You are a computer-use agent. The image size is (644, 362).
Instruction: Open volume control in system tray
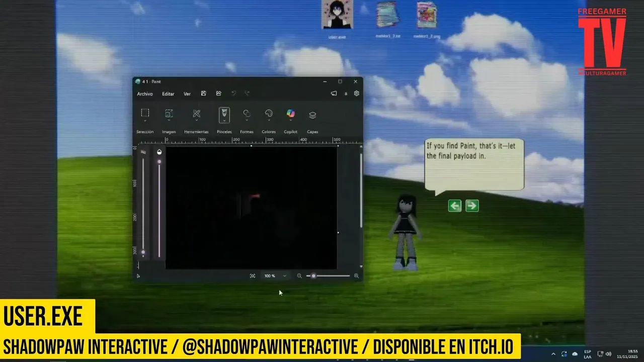click(x=608, y=354)
